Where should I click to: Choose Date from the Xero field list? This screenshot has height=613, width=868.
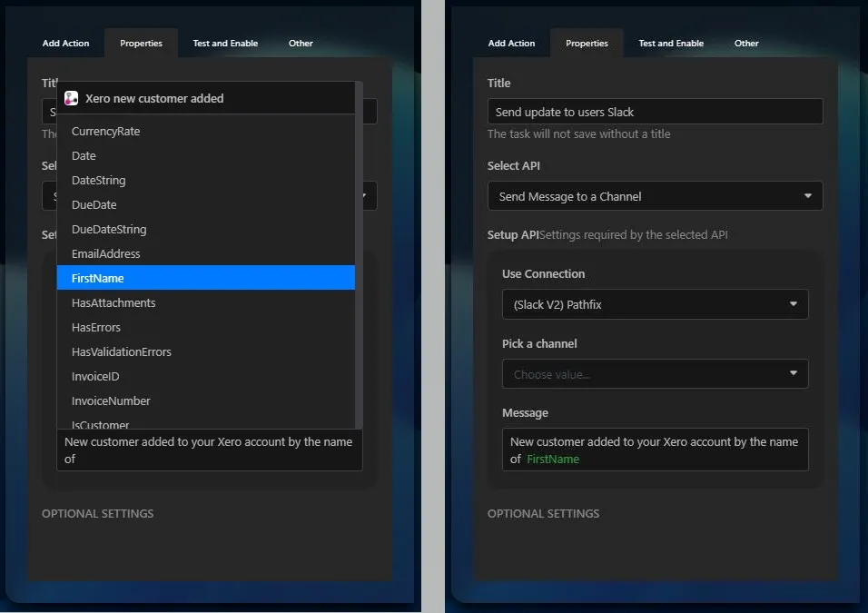pos(206,155)
